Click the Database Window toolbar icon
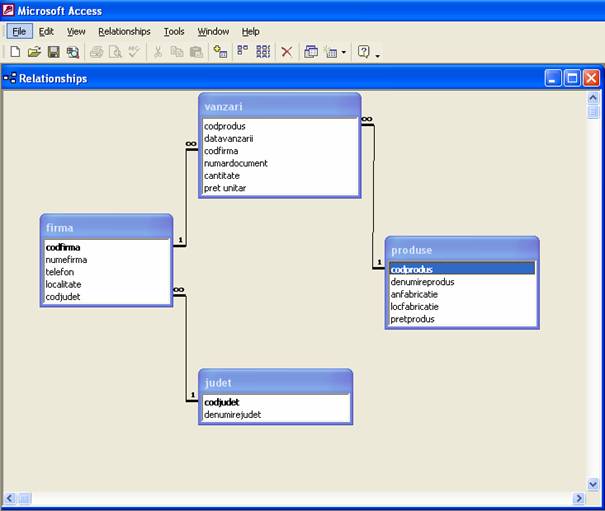Image resolution: width=605 pixels, height=511 pixels. [x=311, y=52]
